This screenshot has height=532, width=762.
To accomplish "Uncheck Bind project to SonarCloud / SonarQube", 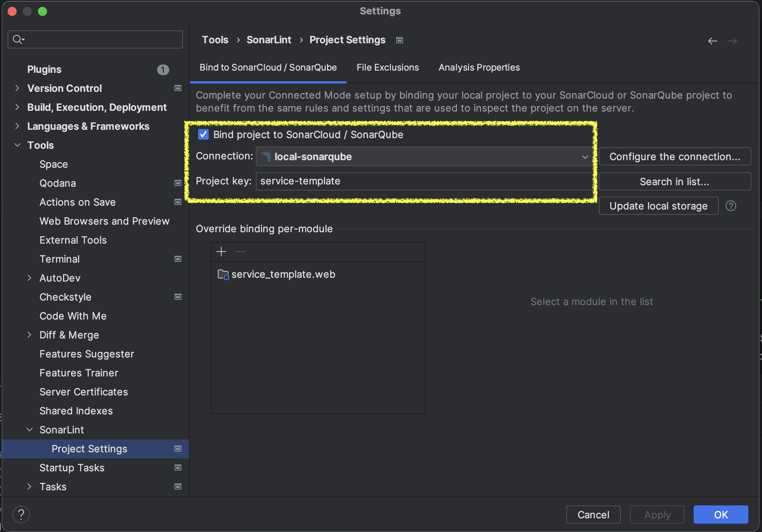I will click(x=203, y=135).
